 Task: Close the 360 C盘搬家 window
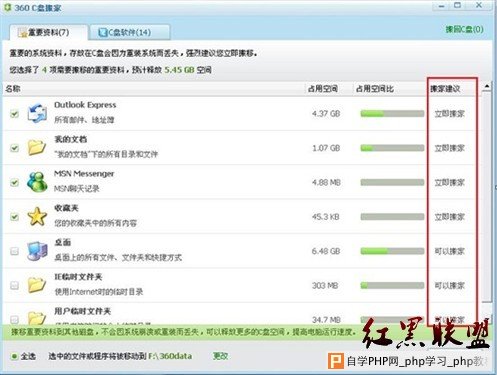click(x=479, y=5)
